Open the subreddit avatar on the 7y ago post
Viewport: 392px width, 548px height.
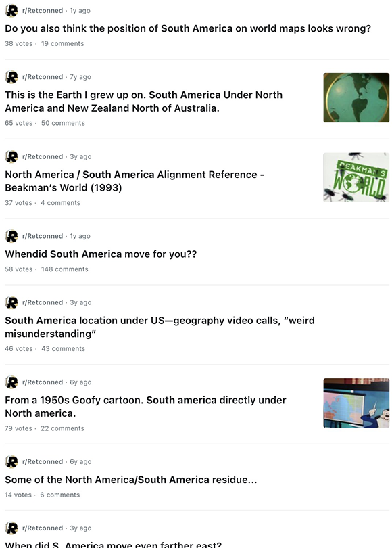tap(11, 77)
